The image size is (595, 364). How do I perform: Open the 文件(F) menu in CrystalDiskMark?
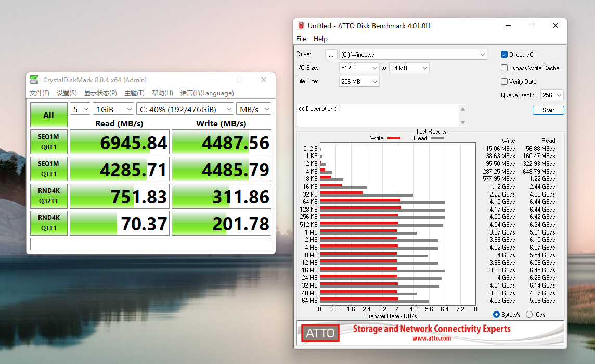pos(40,93)
